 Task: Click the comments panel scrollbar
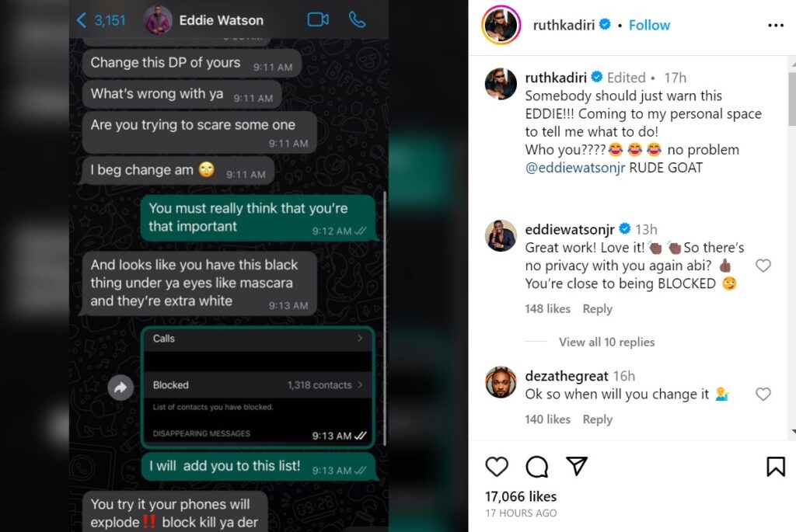click(792, 99)
